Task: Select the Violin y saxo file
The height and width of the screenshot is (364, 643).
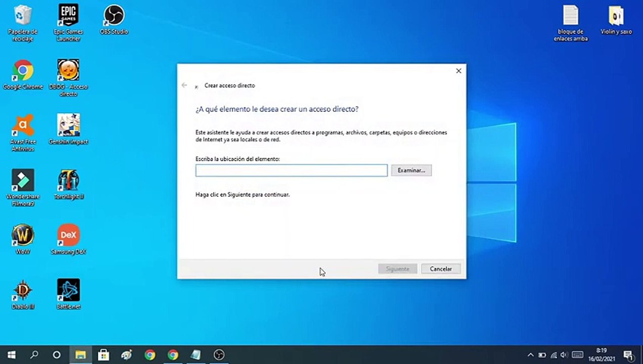Action: click(616, 20)
